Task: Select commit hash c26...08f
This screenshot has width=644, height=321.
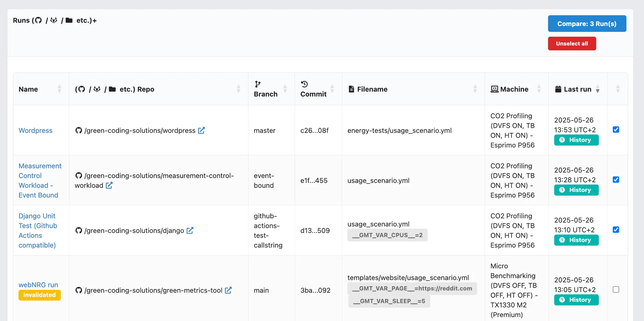Action: click(314, 130)
